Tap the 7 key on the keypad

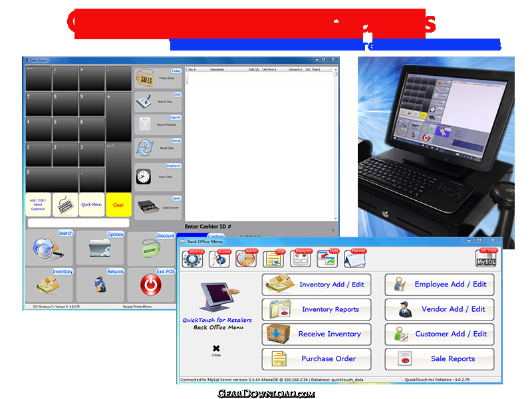(x=39, y=104)
